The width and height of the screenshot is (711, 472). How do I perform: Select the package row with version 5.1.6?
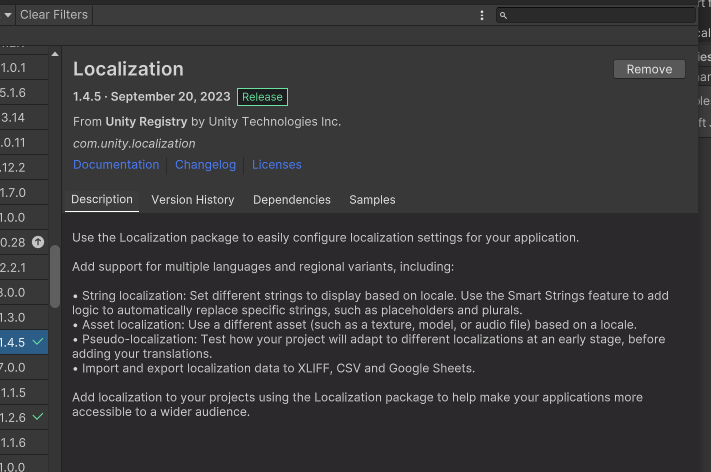point(24,93)
